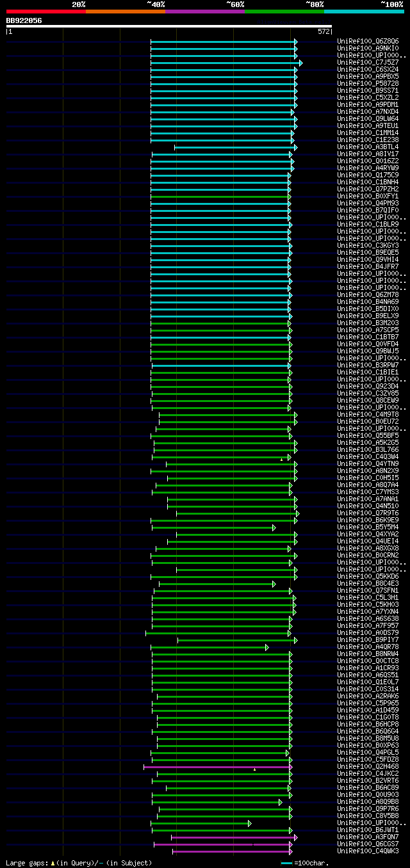Select label UniRef100_B6JWT1
The height and width of the screenshot is (868, 410).
368,830
